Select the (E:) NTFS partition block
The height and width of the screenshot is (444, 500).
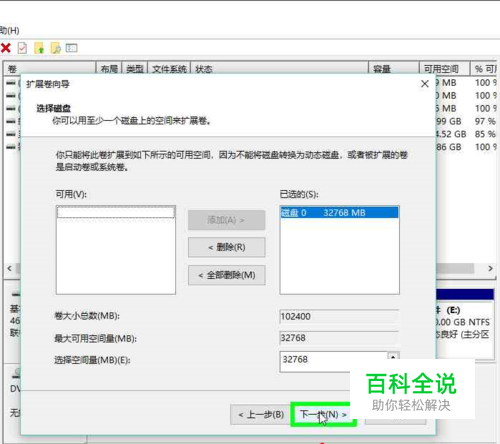(x=465, y=323)
